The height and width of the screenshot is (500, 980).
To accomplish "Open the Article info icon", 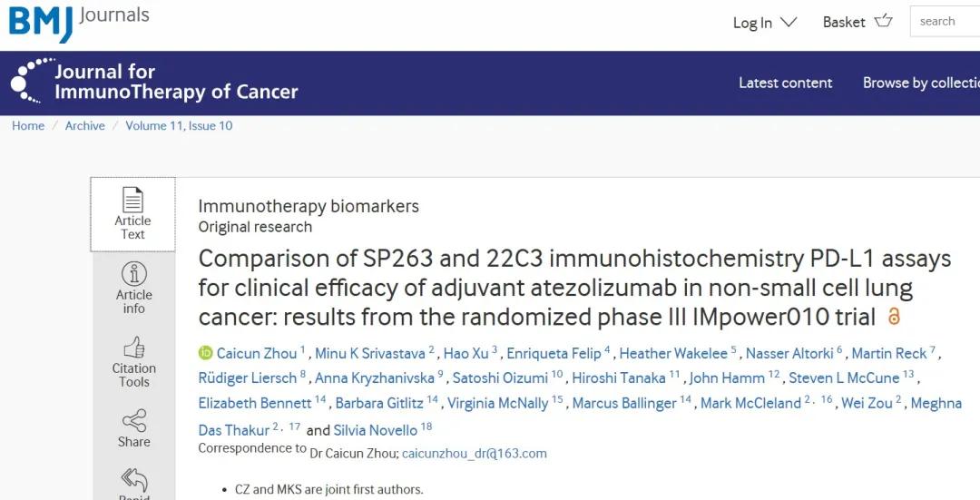I will coord(133,274).
